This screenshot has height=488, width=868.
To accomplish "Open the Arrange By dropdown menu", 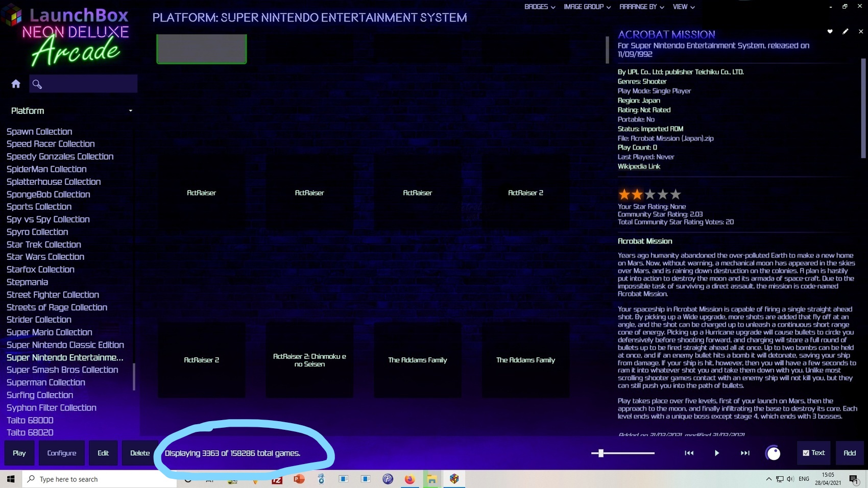I will click(641, 7).
